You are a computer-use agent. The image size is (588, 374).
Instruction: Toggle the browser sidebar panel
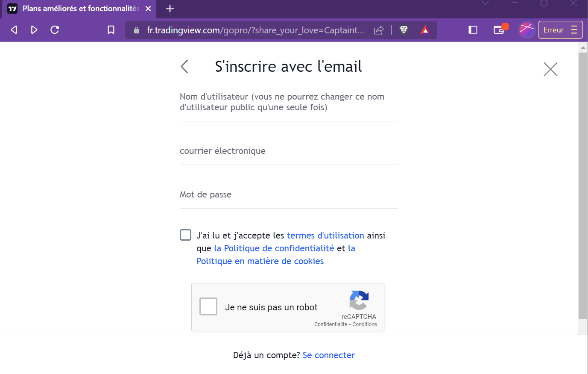click(473, 30)
